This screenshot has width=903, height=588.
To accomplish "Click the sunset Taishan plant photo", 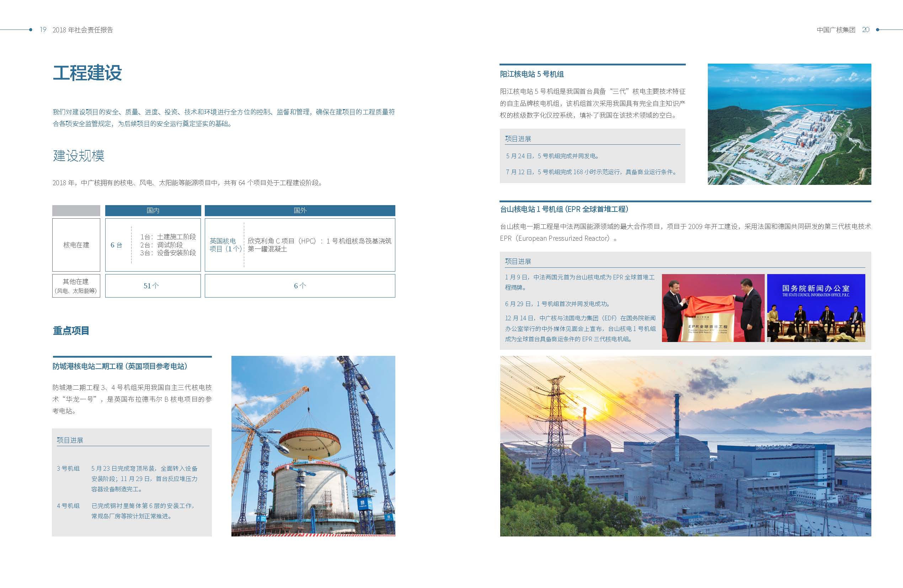I will 685,446.
